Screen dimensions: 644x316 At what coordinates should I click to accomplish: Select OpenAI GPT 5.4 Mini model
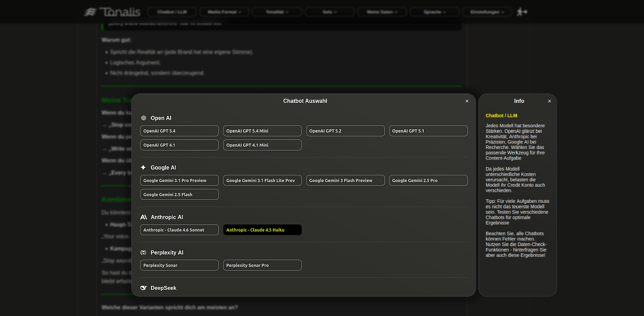click(263, 131)
